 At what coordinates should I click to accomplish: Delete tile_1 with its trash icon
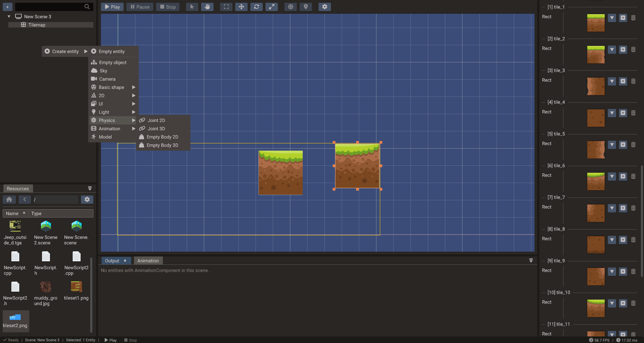tap(633, 18)
